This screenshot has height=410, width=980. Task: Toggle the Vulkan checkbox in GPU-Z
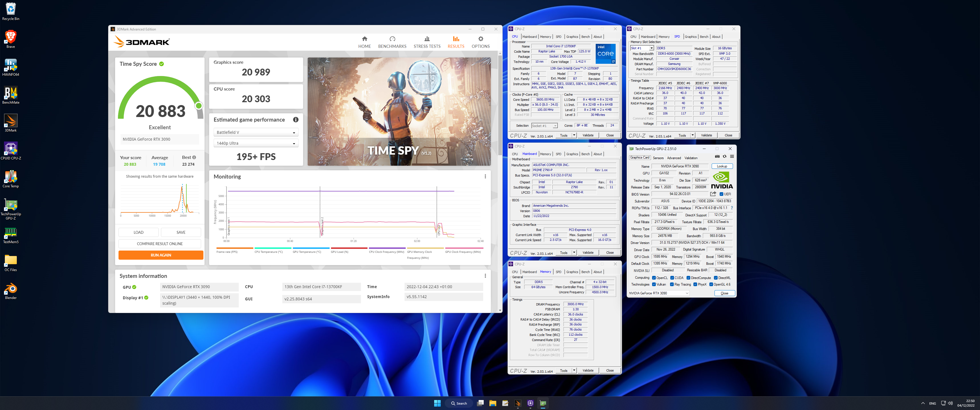(x=654, y=284)
